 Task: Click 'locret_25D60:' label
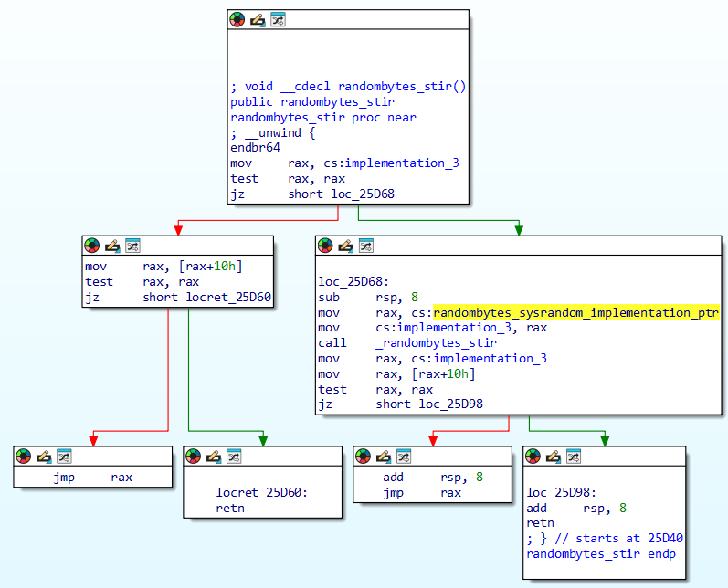262,492
